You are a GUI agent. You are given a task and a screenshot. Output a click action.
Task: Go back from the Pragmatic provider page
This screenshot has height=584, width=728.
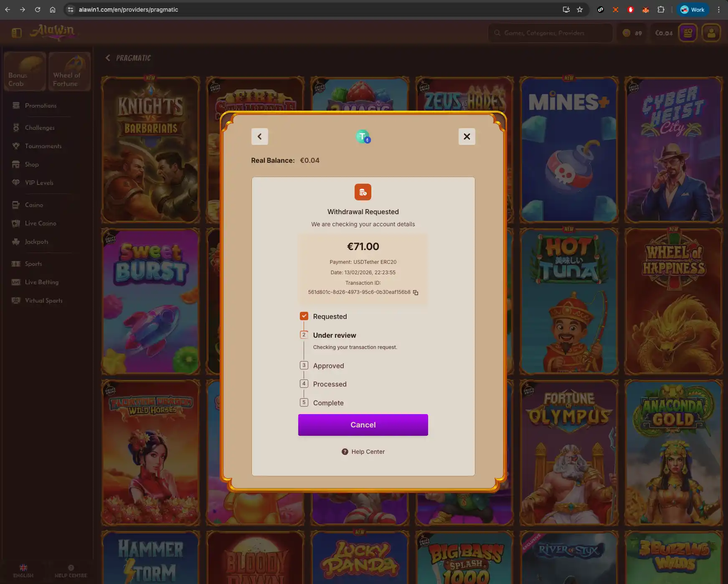(108, 58)
